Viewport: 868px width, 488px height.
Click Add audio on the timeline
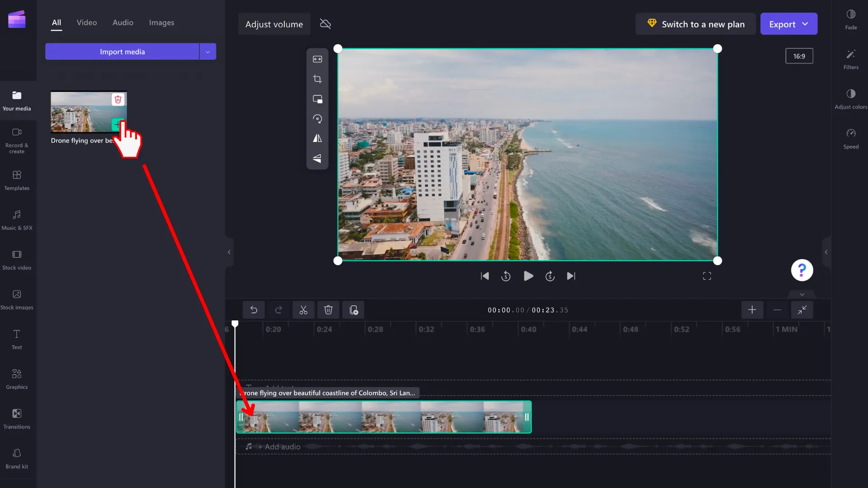(279, 446)
